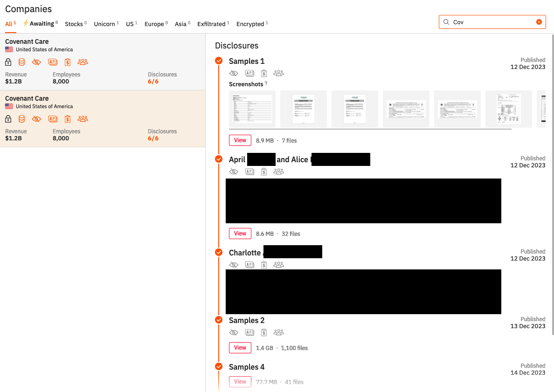Switch to the Stocks tab
The width and height of the screenshot is (554, 392).
(x=76, y=24)
